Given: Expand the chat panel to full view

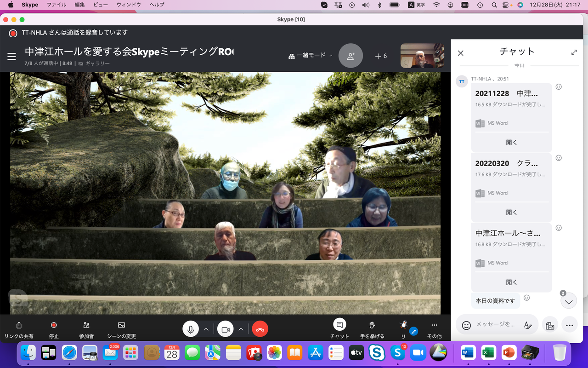Looking at the screenshot, I should point(574,52).
